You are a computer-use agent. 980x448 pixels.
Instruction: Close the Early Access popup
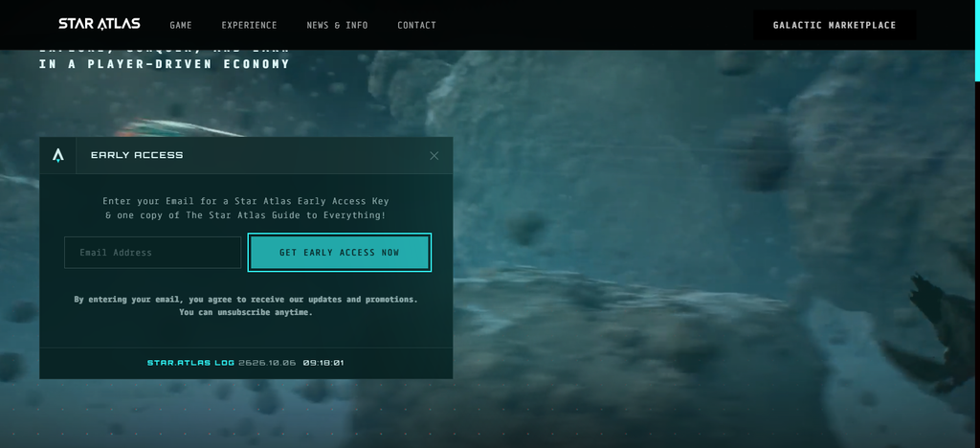(434, 156)
